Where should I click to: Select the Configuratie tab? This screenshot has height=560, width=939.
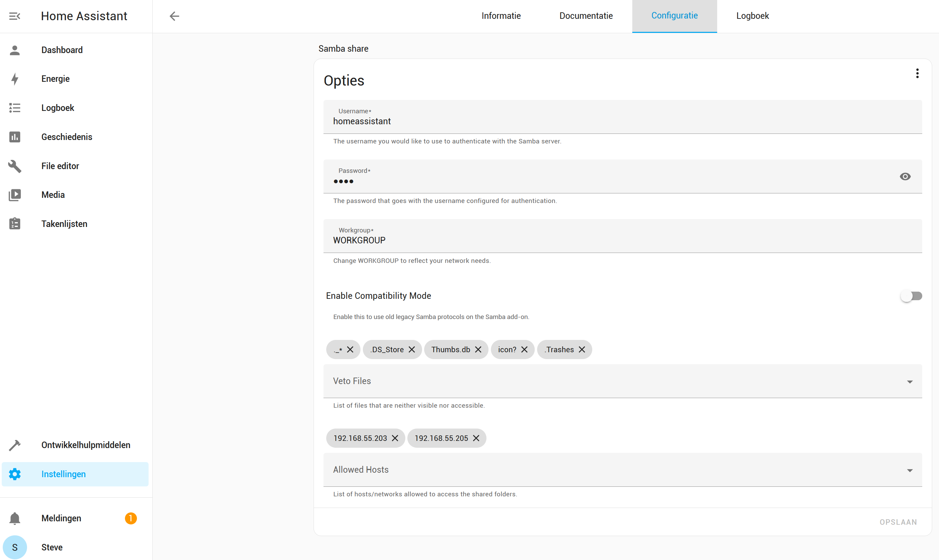tap(674, 16)
